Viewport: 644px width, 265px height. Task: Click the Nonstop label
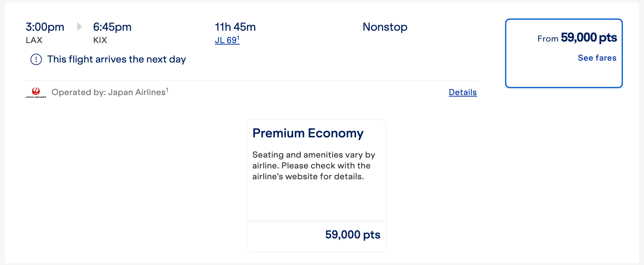[385, 27]
